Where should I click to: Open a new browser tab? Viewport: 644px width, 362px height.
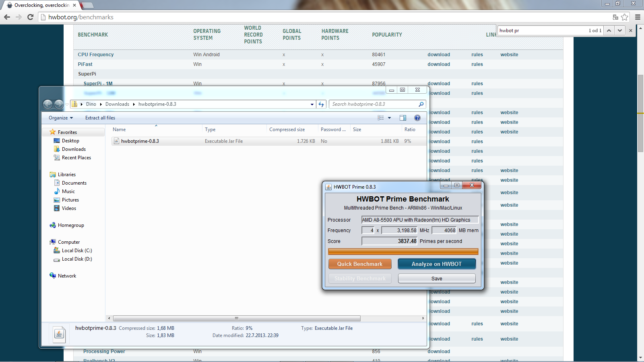[87, 5]
